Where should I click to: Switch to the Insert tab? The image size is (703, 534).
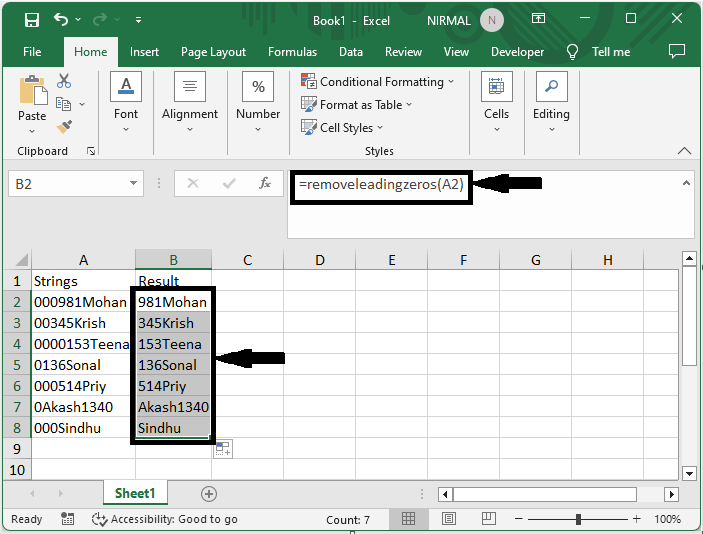(144, 52)
